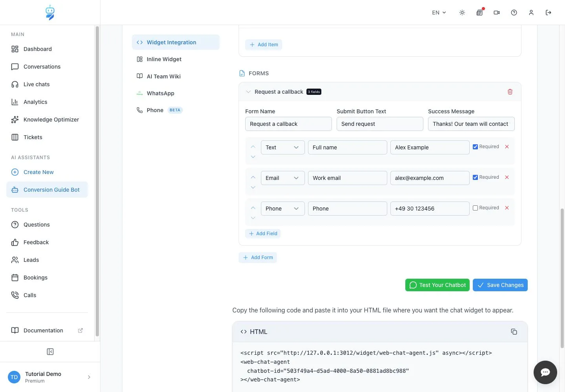Open external link icon next to Documentation

(80, 330)
